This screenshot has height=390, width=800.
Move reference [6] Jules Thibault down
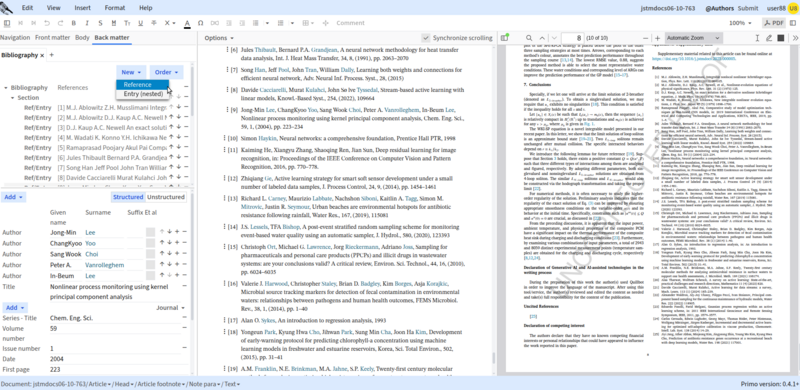(x=179, y=158)
